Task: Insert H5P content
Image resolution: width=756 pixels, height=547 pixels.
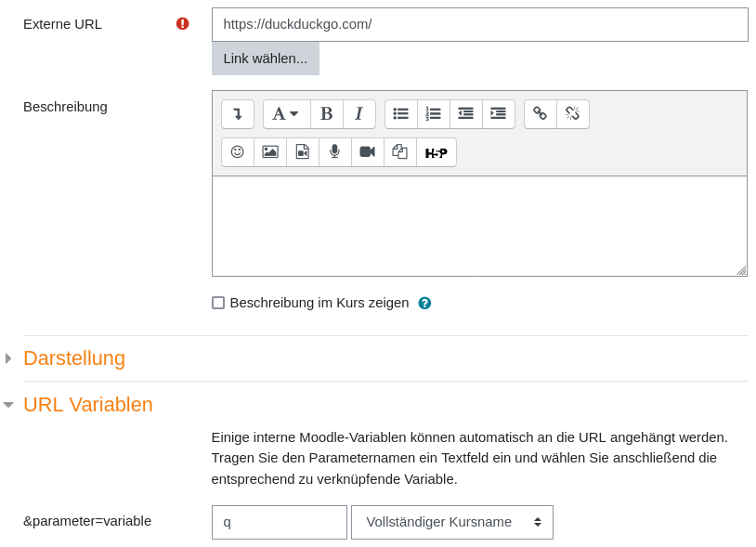Action: tap(437, 152)
